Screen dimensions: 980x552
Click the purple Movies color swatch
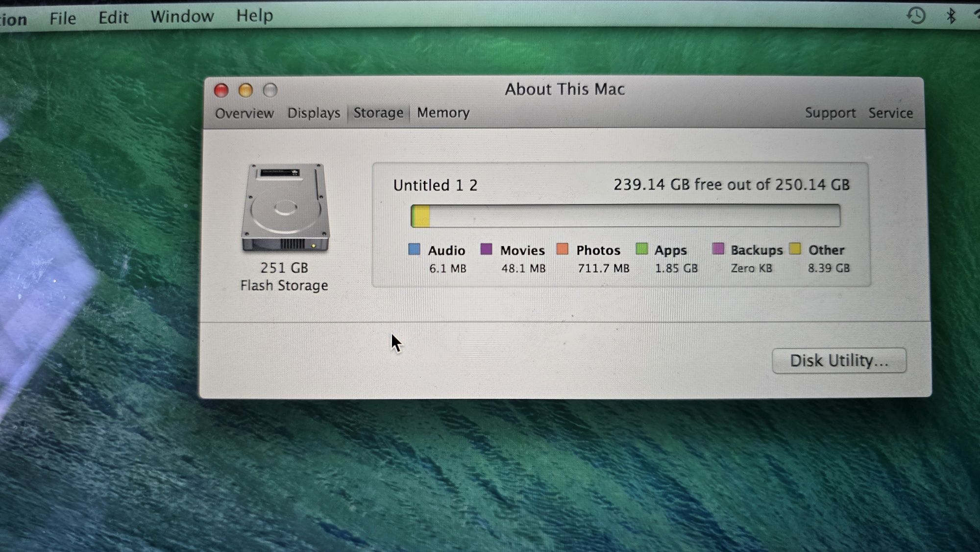tap(486, 249)
